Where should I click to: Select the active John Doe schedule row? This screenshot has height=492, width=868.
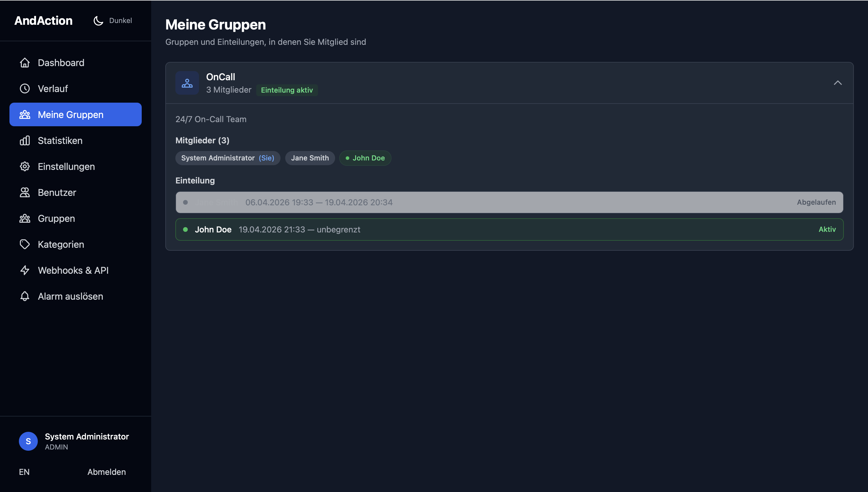click(x=509, y=229)
